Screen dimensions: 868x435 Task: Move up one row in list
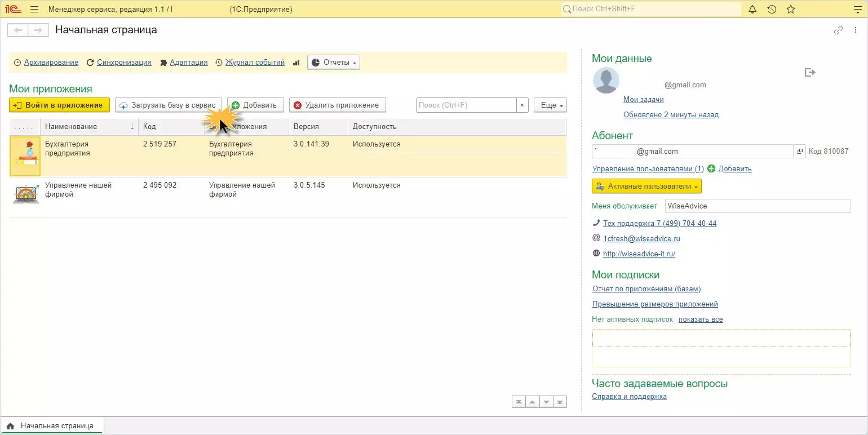[532, 402]
